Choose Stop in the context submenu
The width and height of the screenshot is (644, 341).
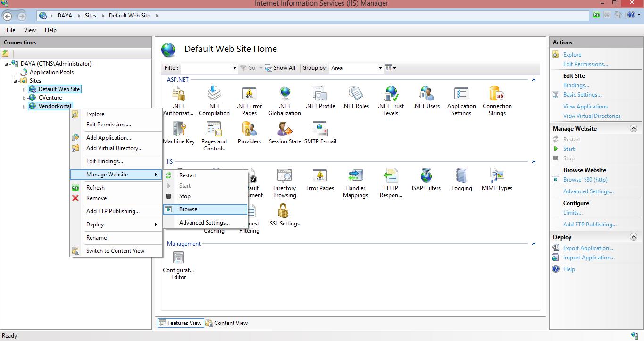click(205, 196)
